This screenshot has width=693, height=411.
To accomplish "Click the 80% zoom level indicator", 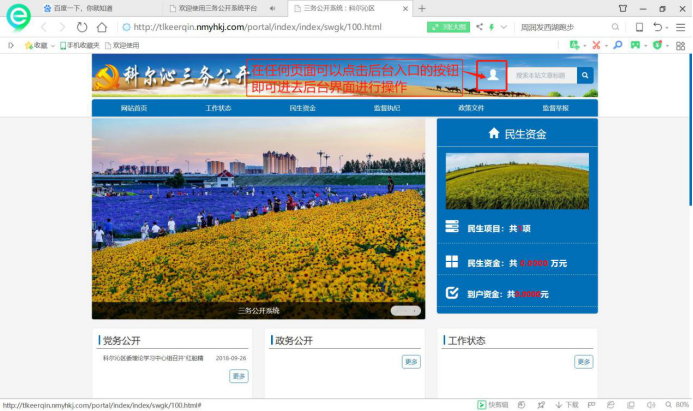I will point(677,405).
